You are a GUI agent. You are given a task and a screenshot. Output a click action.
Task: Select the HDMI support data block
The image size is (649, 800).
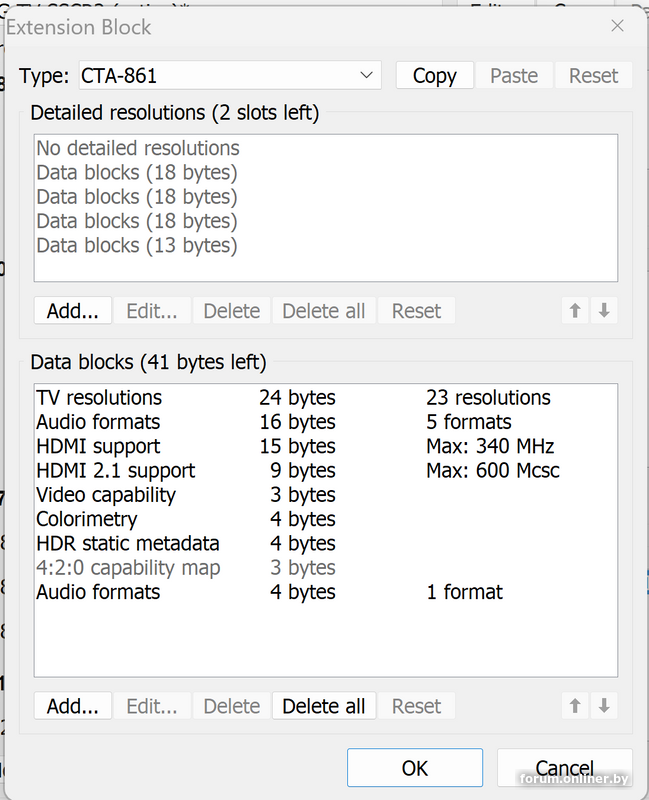tap(98, 446)
